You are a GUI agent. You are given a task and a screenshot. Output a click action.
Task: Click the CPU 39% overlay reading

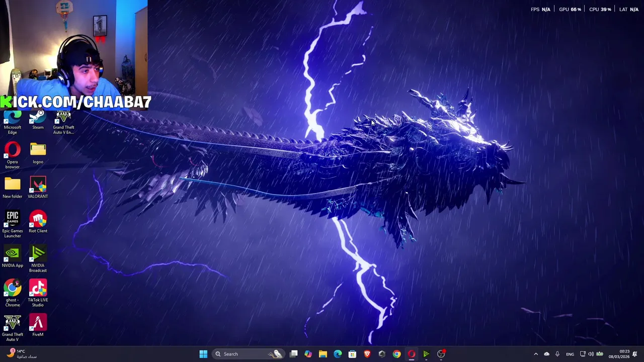coord(600,10)
